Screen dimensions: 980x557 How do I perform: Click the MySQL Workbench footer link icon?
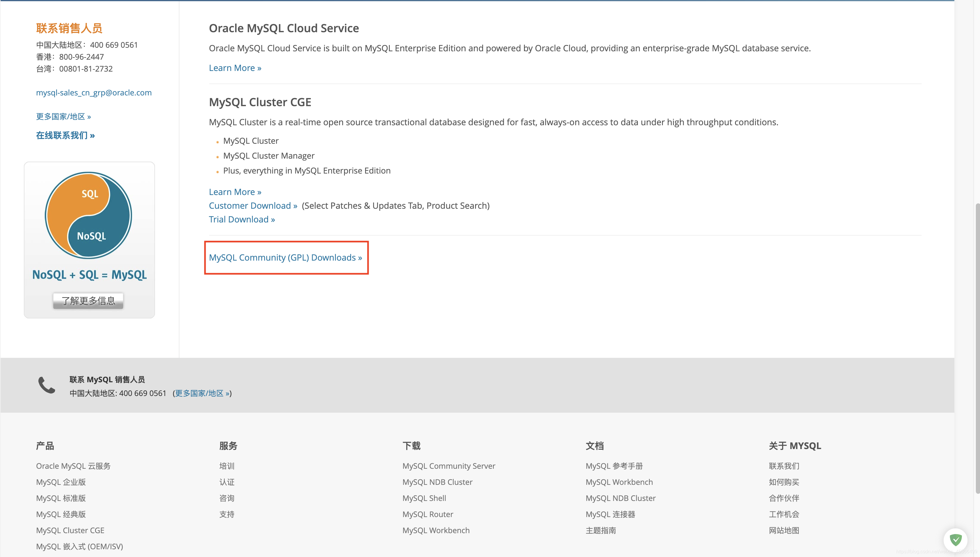click(435, 530)
